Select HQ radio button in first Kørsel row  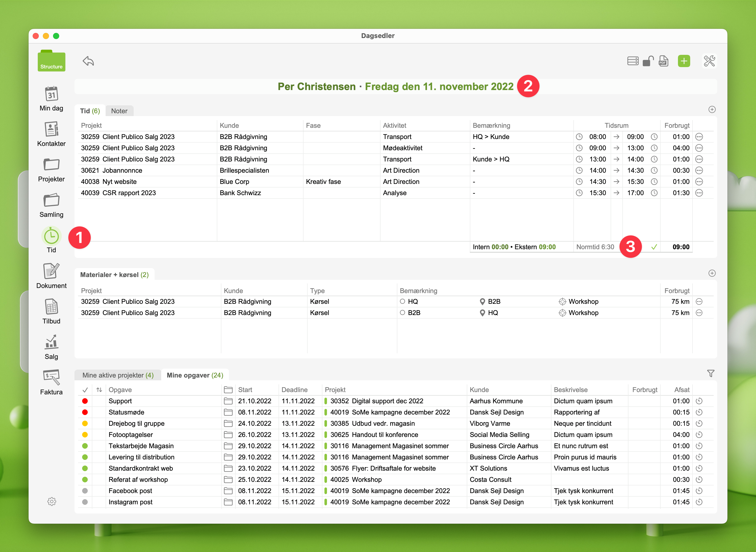(402, 302)
